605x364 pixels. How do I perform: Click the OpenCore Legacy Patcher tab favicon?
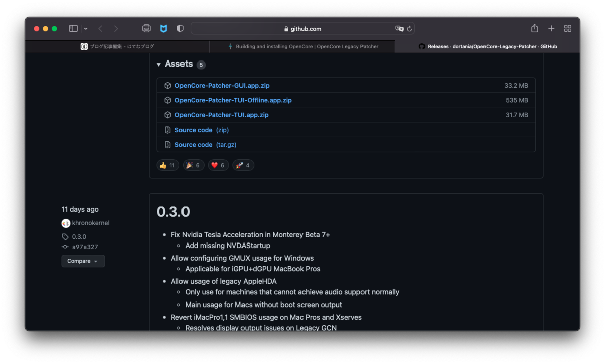[231, 46]
